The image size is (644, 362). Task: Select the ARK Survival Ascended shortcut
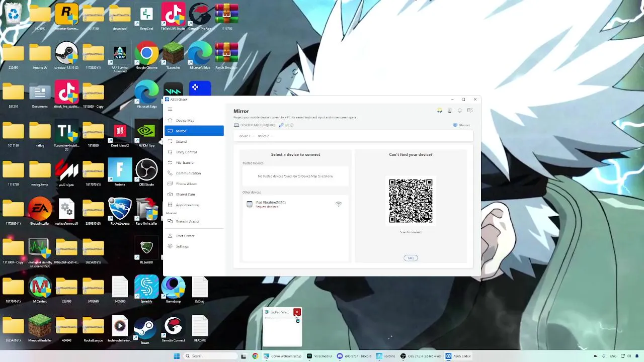[120, 56]
